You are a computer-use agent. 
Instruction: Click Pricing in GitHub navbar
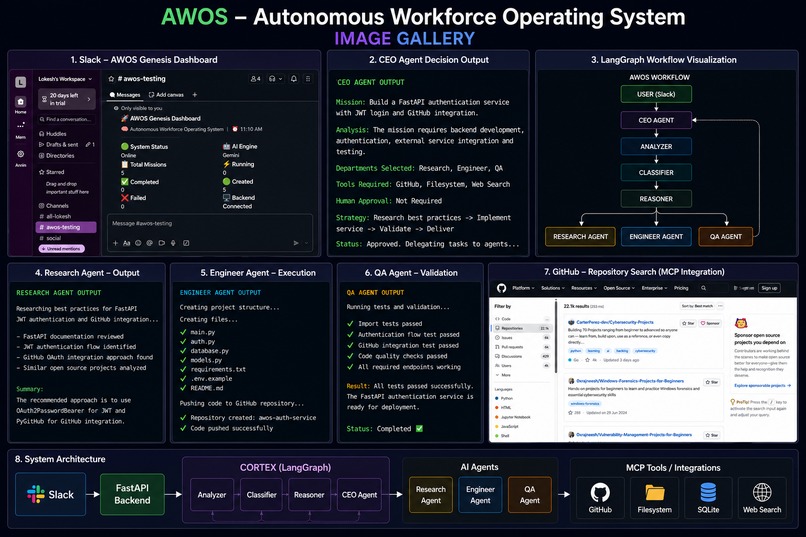point(681,288)
